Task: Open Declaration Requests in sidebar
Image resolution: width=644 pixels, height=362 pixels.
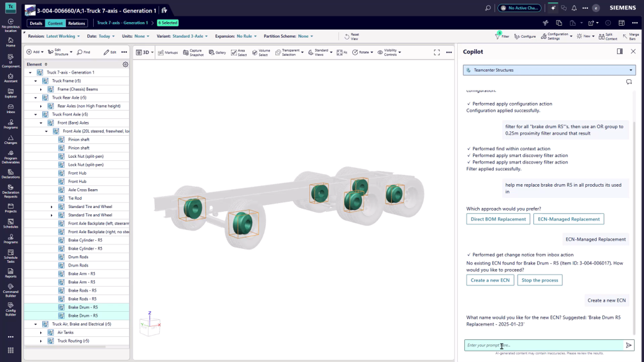Action: point(11,191)
